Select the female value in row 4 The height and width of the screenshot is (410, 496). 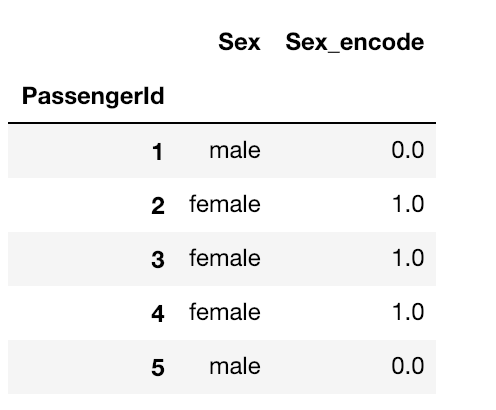225,312
